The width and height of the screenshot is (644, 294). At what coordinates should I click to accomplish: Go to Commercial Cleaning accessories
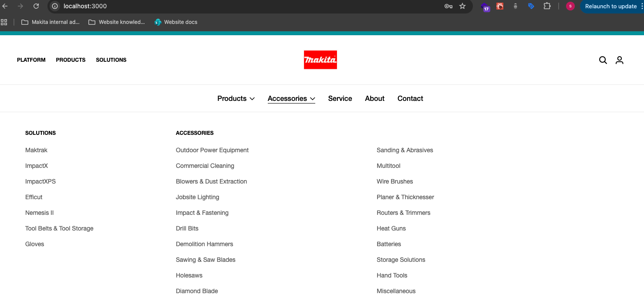click(205, 166)
